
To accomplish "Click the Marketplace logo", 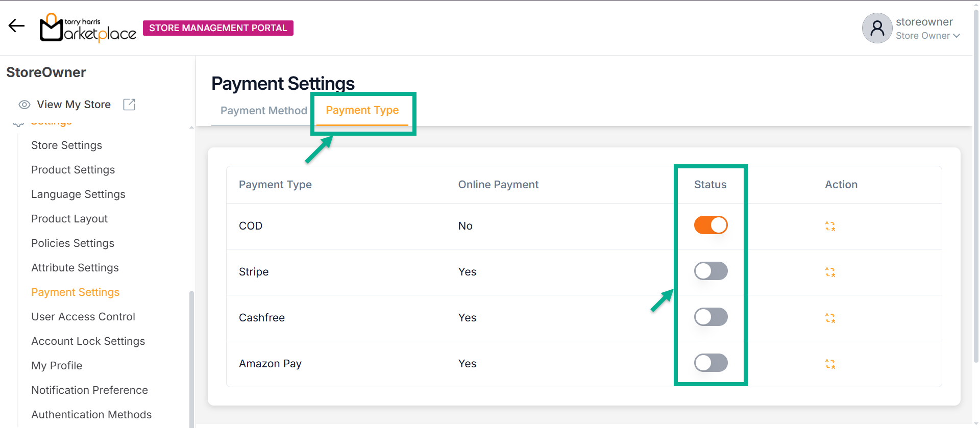I will 88,28.
